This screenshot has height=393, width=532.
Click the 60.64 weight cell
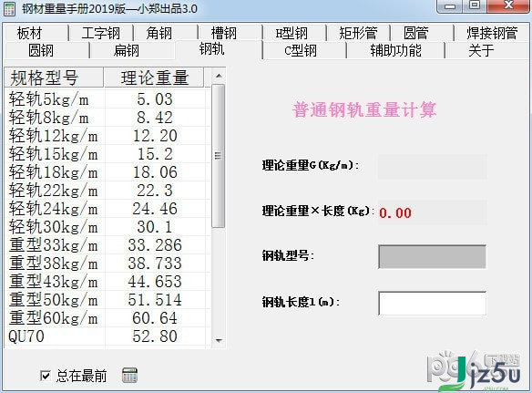point(155,318)
